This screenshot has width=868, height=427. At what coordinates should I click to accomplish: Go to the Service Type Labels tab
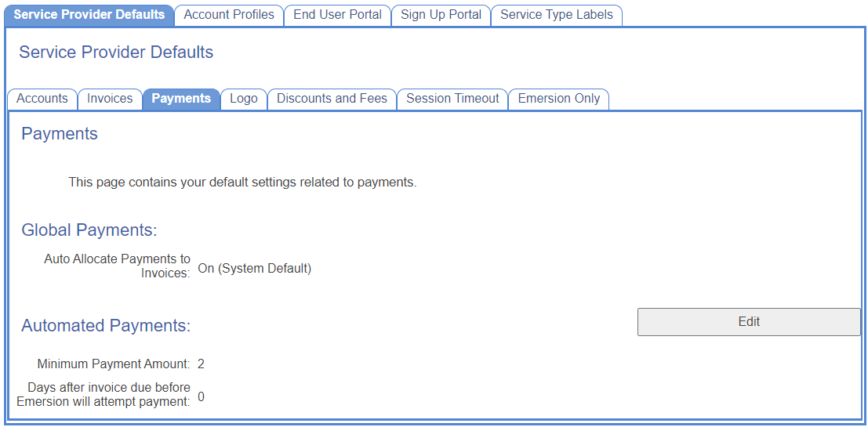[557, 15]
